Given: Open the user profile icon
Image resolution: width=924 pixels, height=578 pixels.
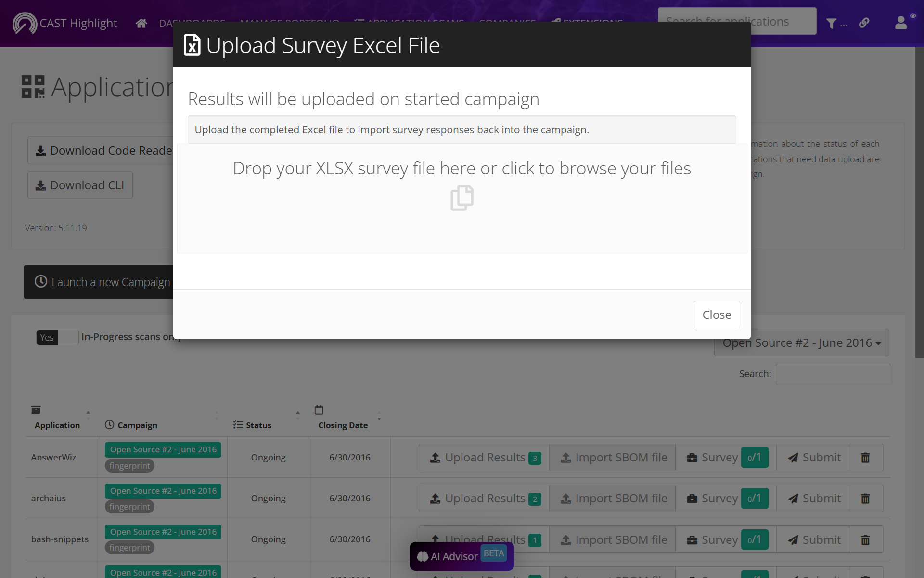Looking at the screenshot, I should (901, 23).
